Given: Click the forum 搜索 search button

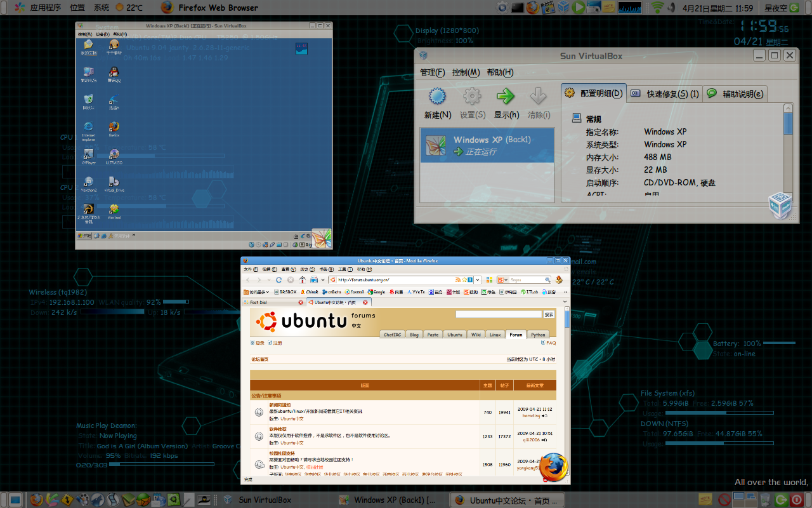Looking at the screenshot, I should (549, 314).
